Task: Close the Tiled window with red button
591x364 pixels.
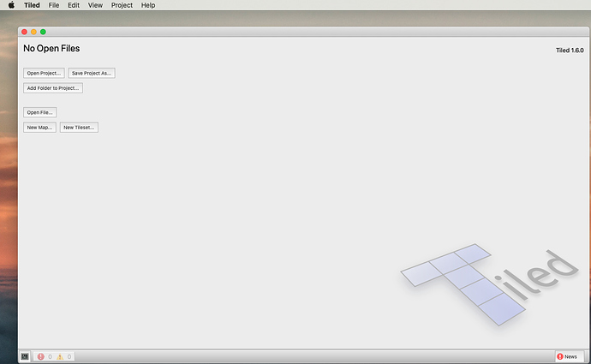Action: click(25, 32)
